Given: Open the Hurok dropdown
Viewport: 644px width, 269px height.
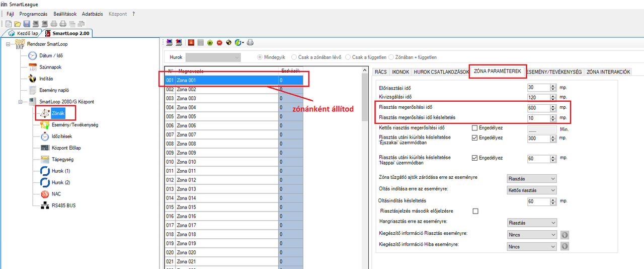Looking at the screenshot, I should point(213,57).
